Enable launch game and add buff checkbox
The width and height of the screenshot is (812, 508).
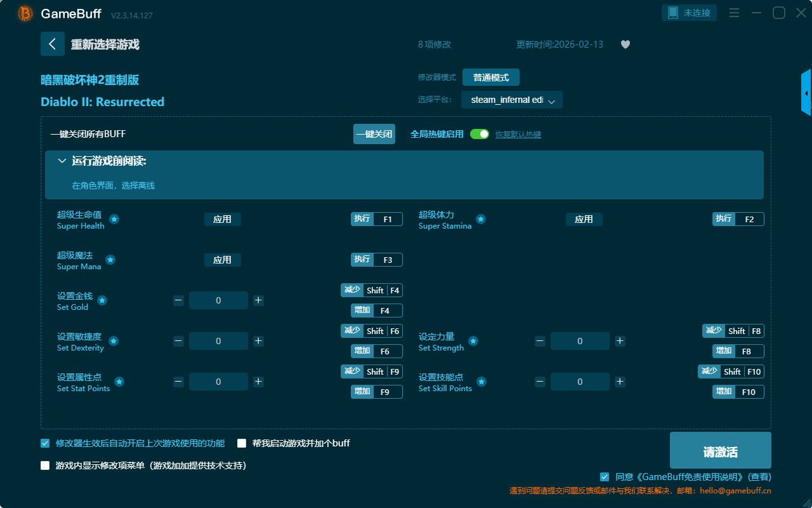click(242, 443)
